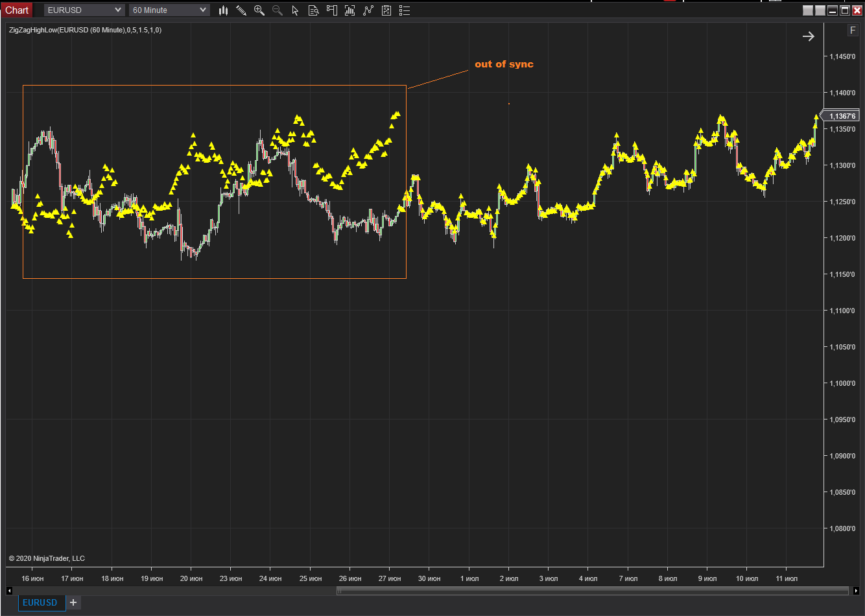Open chart properties list icon
Screen dimensions: 865x616
405,10
